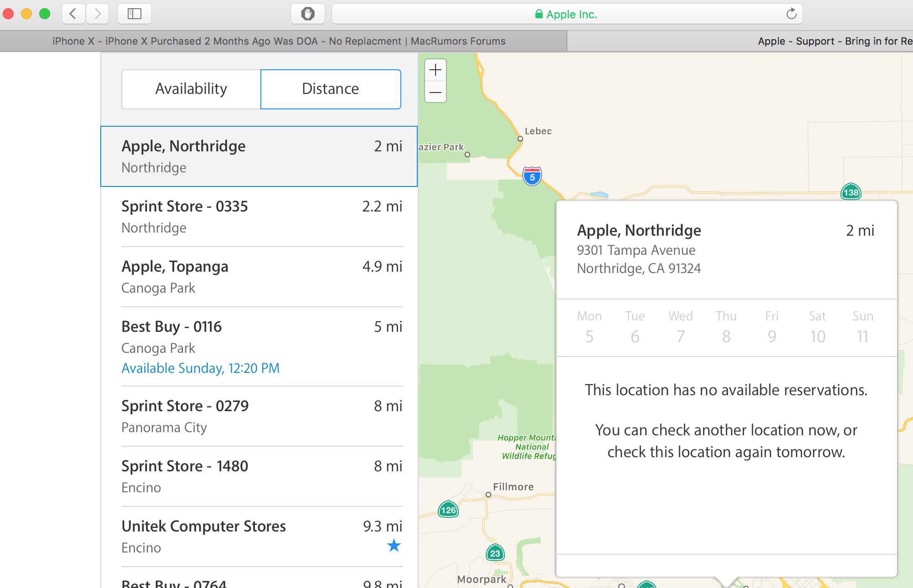Click the blue star on Unitek Computer Stores
Viewport: 913px width, 588px height.
click(394, 545)
